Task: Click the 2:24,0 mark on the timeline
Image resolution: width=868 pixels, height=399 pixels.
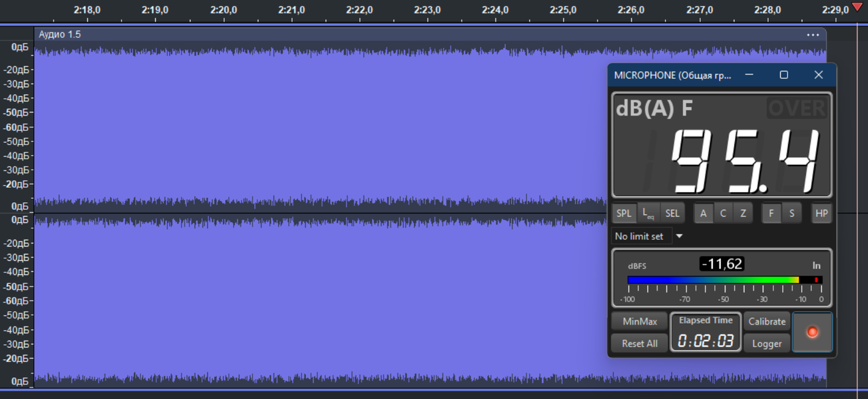Action: [x=495, y=10]
